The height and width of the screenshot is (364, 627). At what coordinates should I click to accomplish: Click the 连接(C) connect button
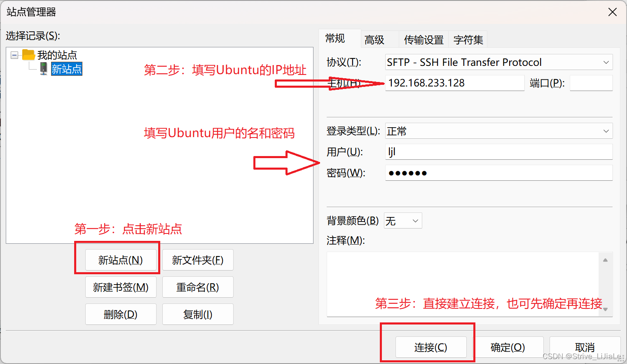tap(431, 347)
